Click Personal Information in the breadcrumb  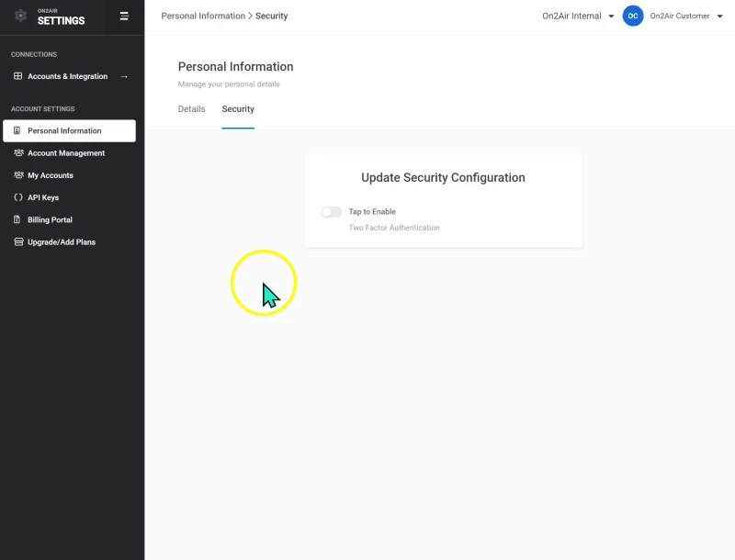click(x=203, y=16)
